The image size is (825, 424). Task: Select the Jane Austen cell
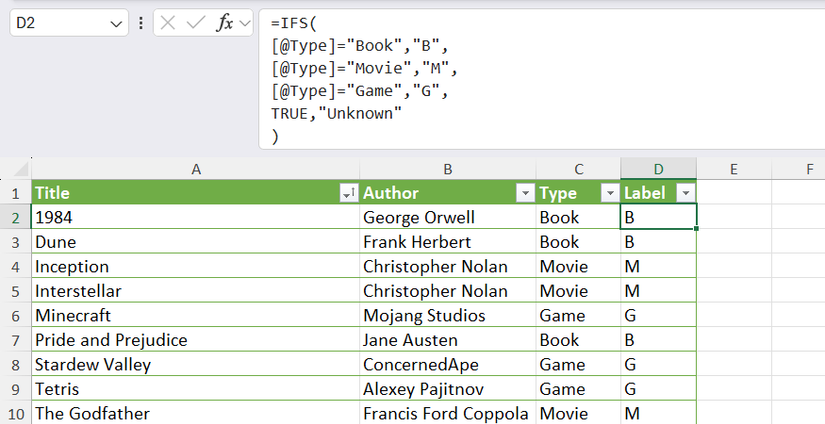tap(448, 340)
